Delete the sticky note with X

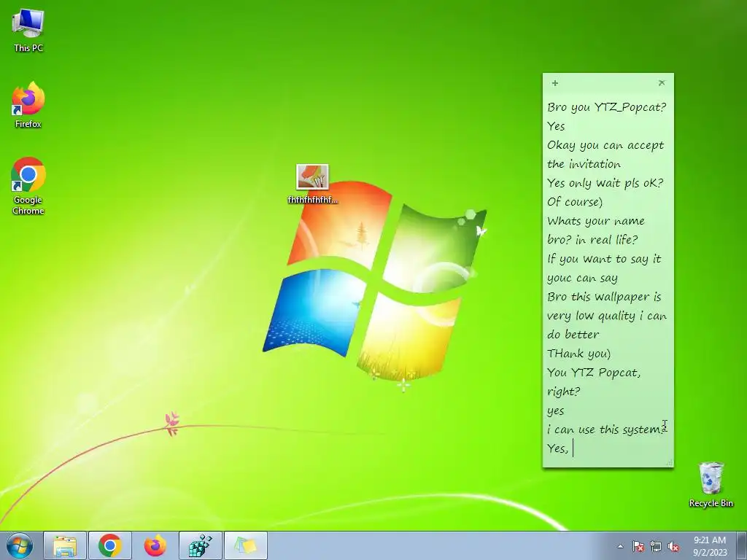[x=661, y=83]
